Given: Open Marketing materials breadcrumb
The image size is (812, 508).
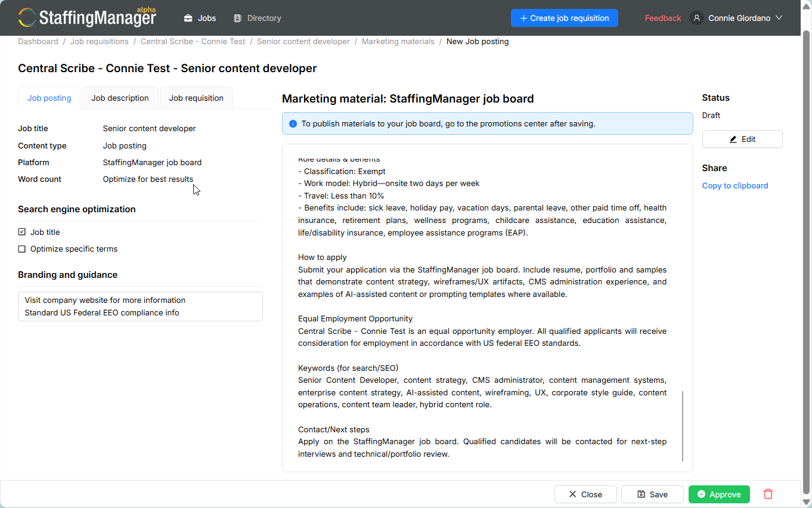Looking at the screenshot, I should pos(398,42).
